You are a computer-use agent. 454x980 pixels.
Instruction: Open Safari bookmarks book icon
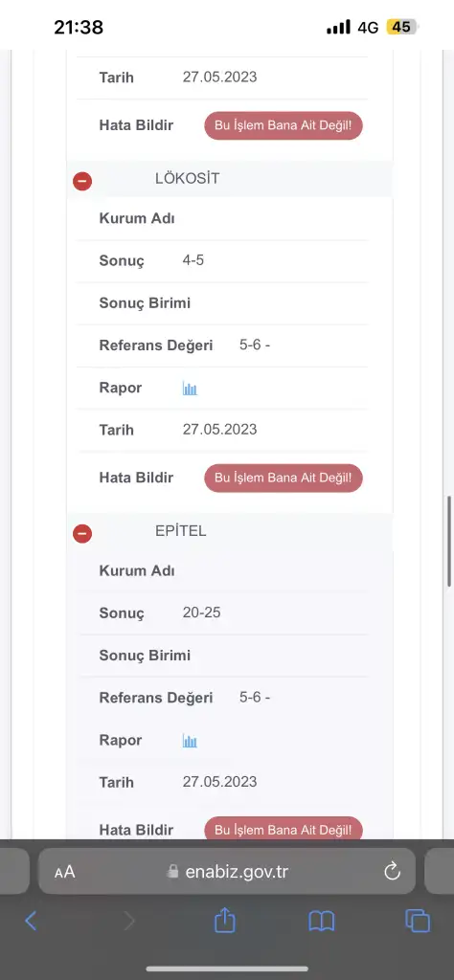[322, 921]
